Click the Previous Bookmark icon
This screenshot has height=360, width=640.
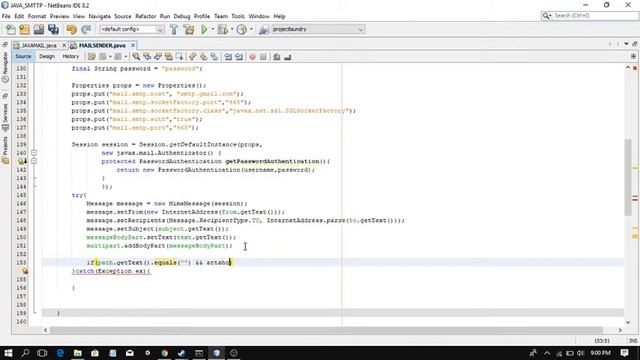tap(193, 57)
